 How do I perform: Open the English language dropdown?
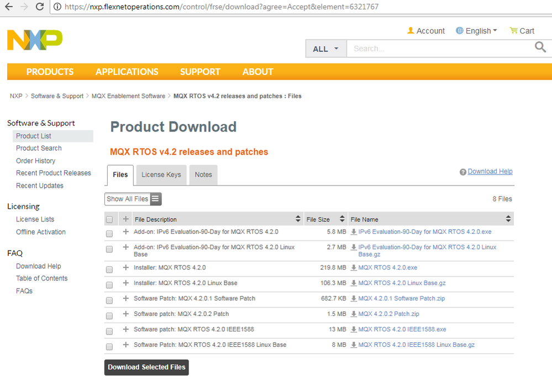pyautogui.click(x=481, y=31)
